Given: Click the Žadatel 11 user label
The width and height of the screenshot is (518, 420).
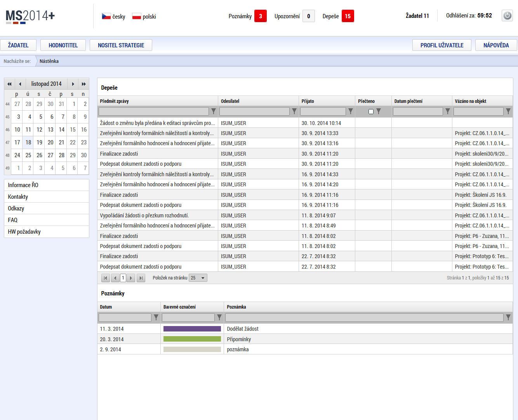Looking at the screenshot, I should pos(417,16).
